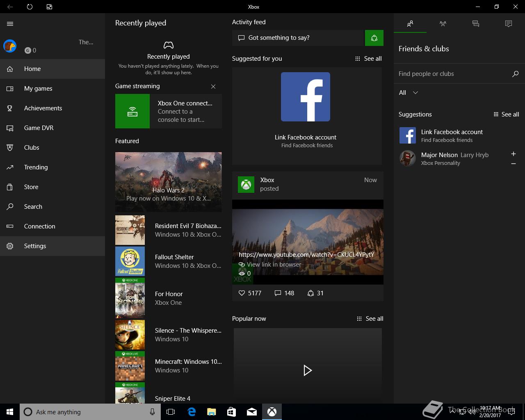Click the gamerscore G badge
The image size is (525, 420).
(28, 50)
